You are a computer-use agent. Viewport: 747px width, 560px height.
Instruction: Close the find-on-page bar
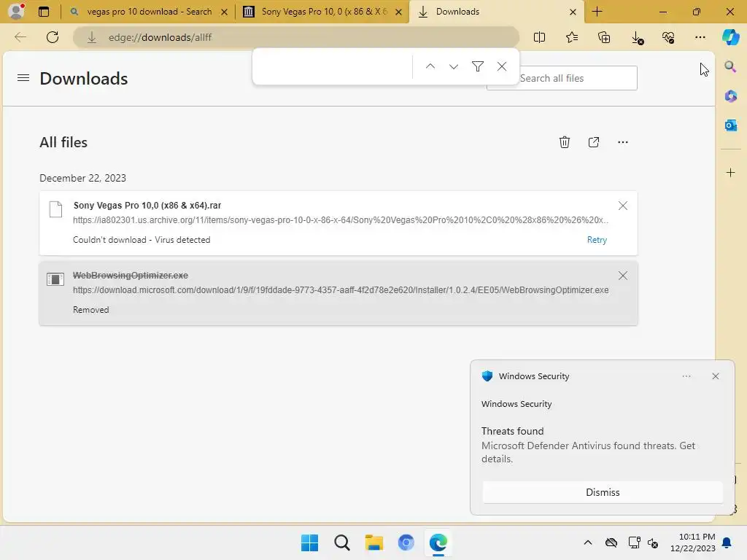[x=502, y=66]
